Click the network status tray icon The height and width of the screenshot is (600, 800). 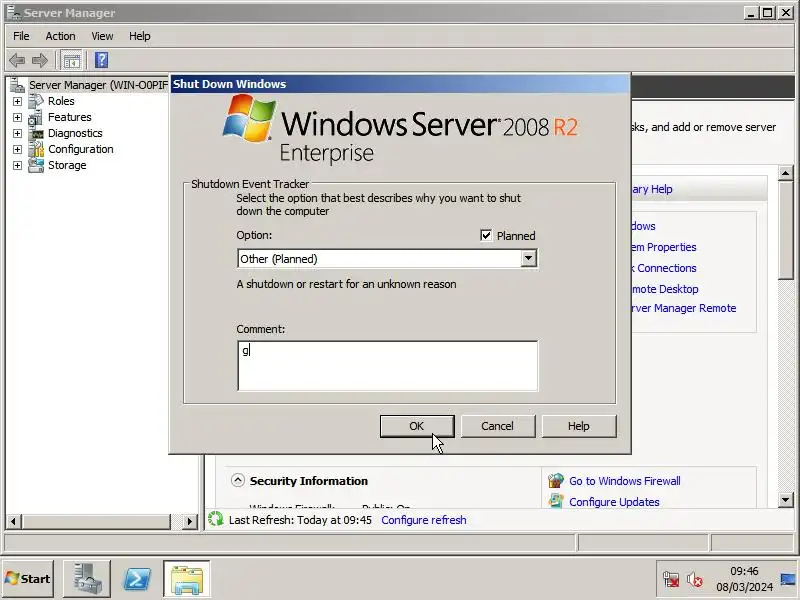pyautogui.click(x=671, y=579)
